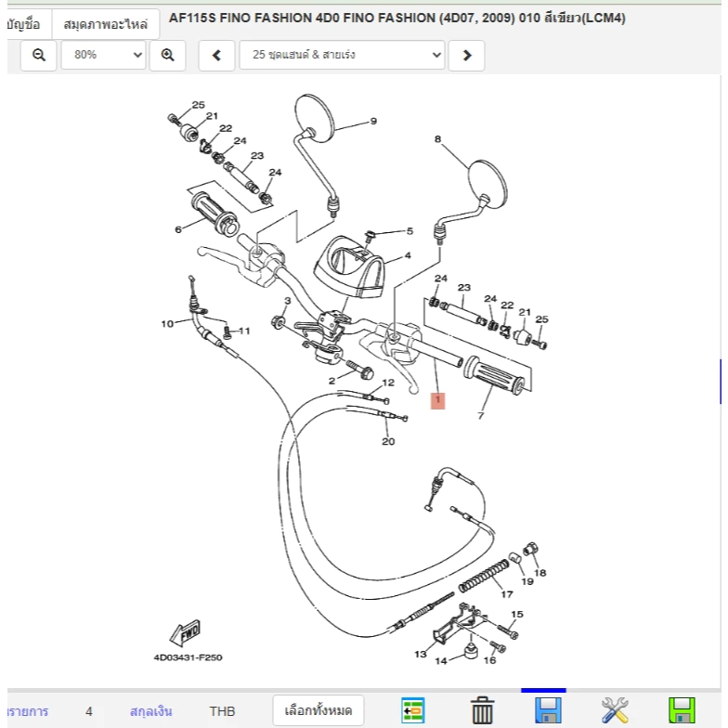This screenshot has height=728, width=728.
Task: Click the green list import icon
Action: [412, 710]
